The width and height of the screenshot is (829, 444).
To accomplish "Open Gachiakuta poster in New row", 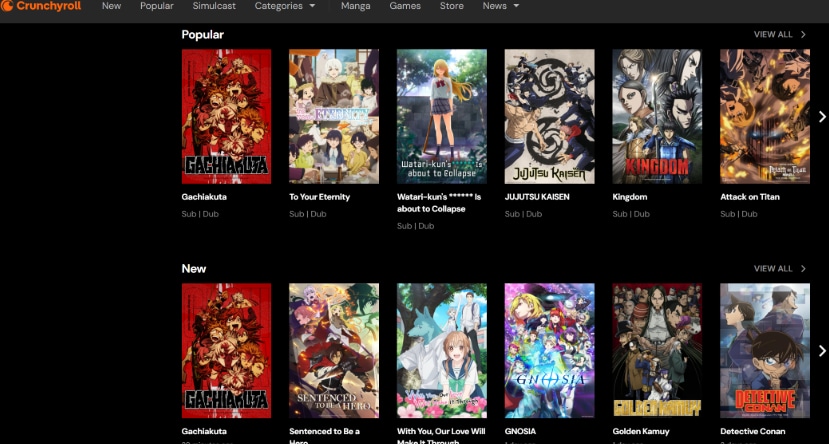I will click(226, 350).
